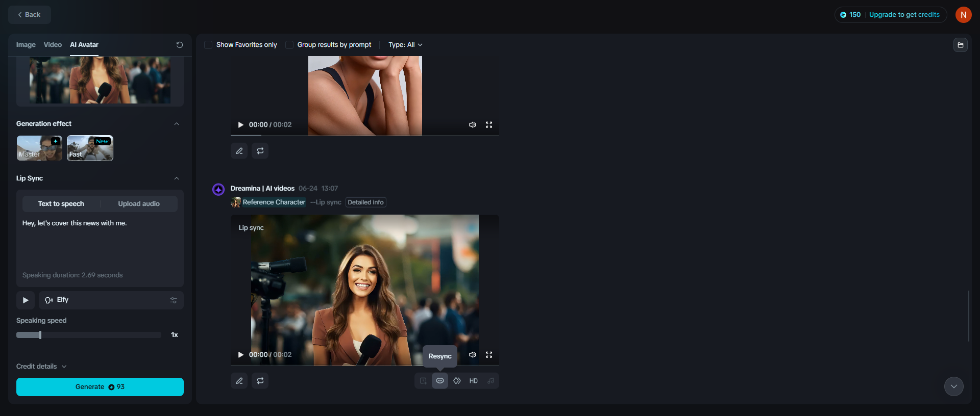The image size is (980, 416).
Task: Open Detailed info
Action: coord(366,202)
